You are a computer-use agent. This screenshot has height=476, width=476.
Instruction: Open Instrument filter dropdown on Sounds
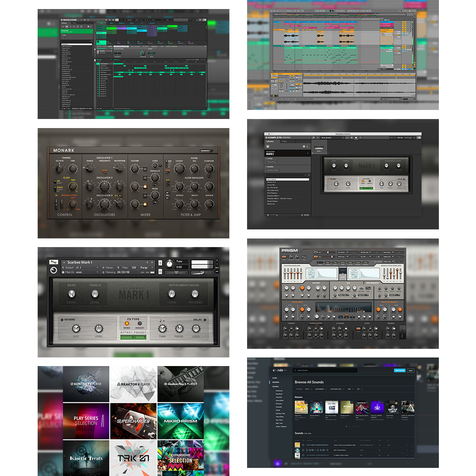pyautogui.click(x=320, y=389)
